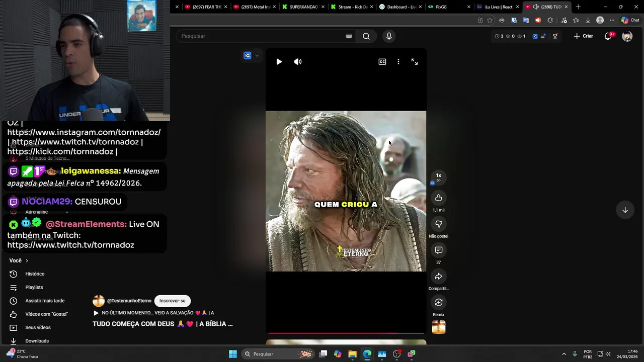644x362 pixels.
Task: Open browser downloads icon
Action: (x=588, y=20)
